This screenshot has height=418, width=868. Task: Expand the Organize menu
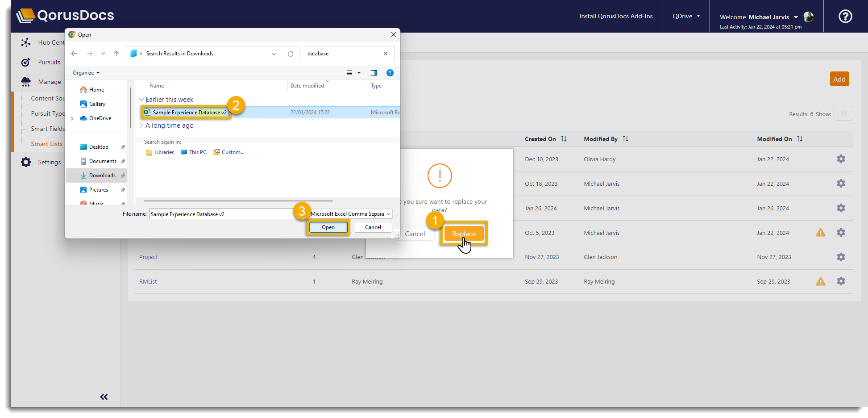click(86, 72)
